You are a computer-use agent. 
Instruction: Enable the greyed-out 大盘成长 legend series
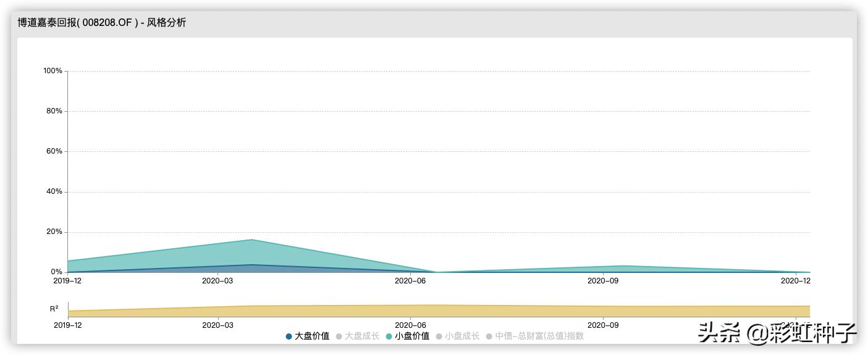pos(358,336)
